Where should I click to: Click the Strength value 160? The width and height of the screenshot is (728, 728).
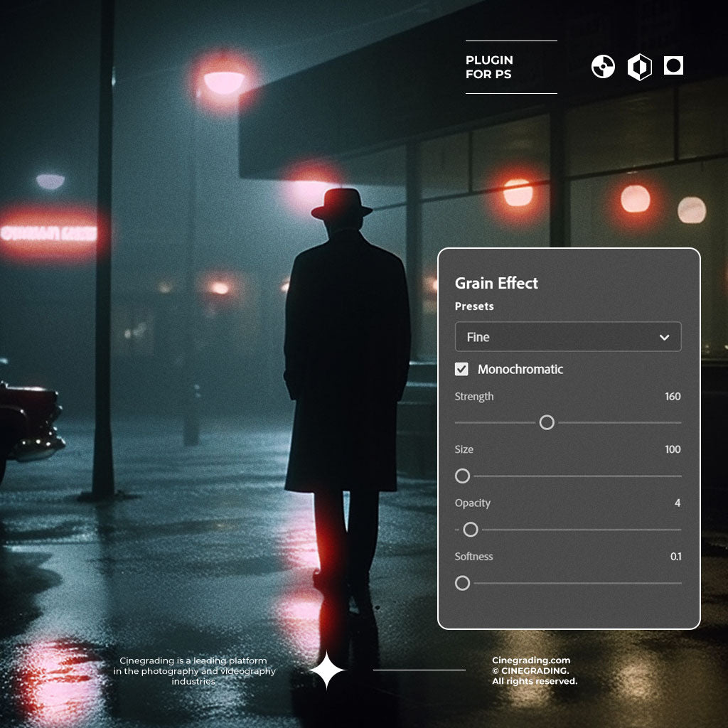coord(673,397)
